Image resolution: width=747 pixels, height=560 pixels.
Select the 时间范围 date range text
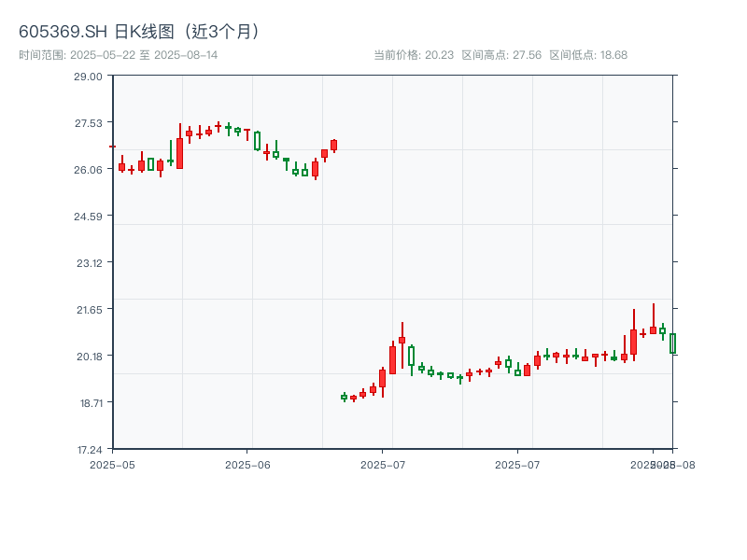(x=119, y=55)
